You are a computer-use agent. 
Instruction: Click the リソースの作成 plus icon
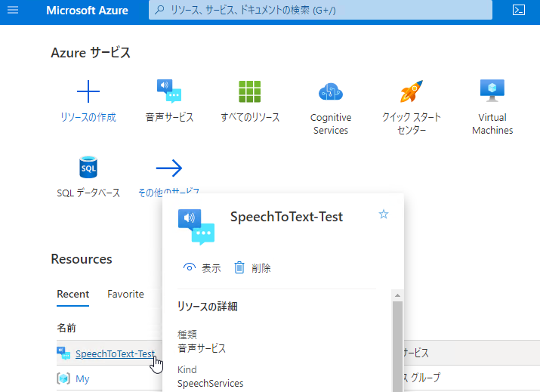click(x=88, y=91)
